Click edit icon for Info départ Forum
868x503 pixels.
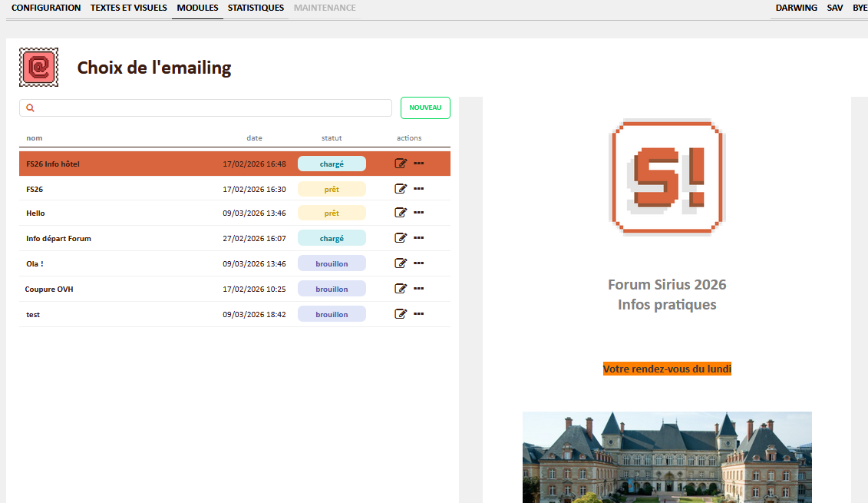[x=400, y=238]
